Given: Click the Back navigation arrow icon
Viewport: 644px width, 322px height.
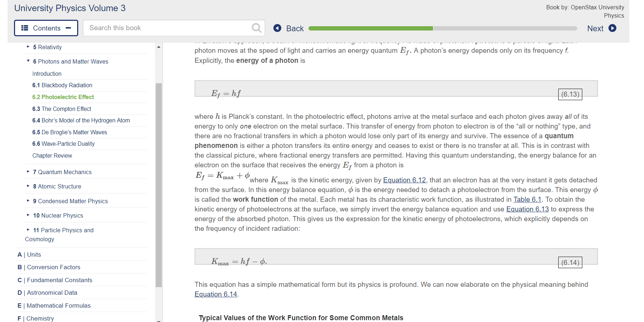Looking at the screenshot, I should tap(277, 28).
